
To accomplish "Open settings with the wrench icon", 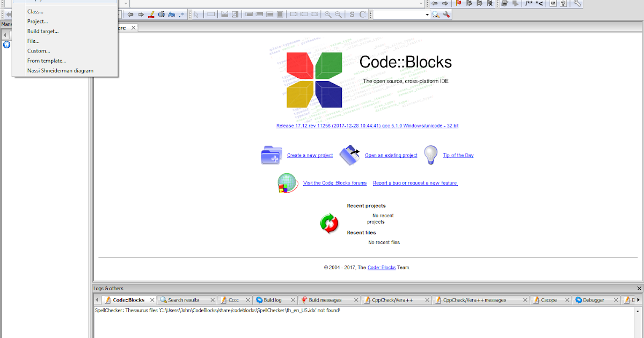I will (x=577, y=4).
